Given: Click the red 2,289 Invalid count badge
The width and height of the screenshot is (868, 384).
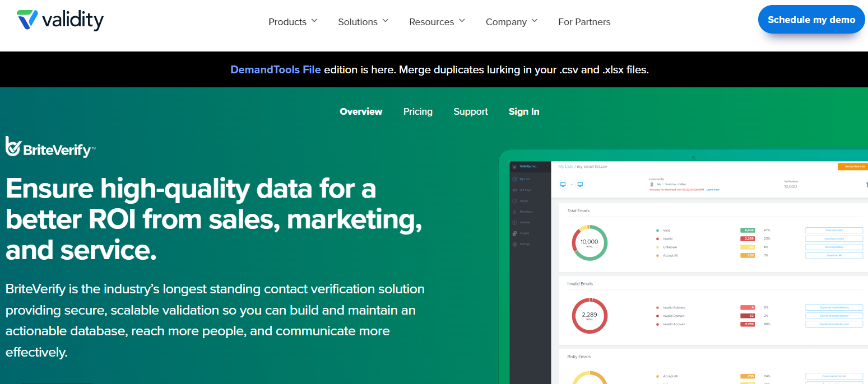Looking at the screenshot, I should click(x=748, y=238).
